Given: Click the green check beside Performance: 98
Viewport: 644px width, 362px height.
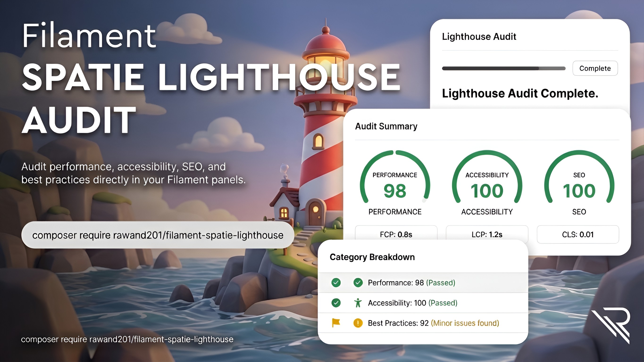Looking at the screenshot, I should point(358,283).
